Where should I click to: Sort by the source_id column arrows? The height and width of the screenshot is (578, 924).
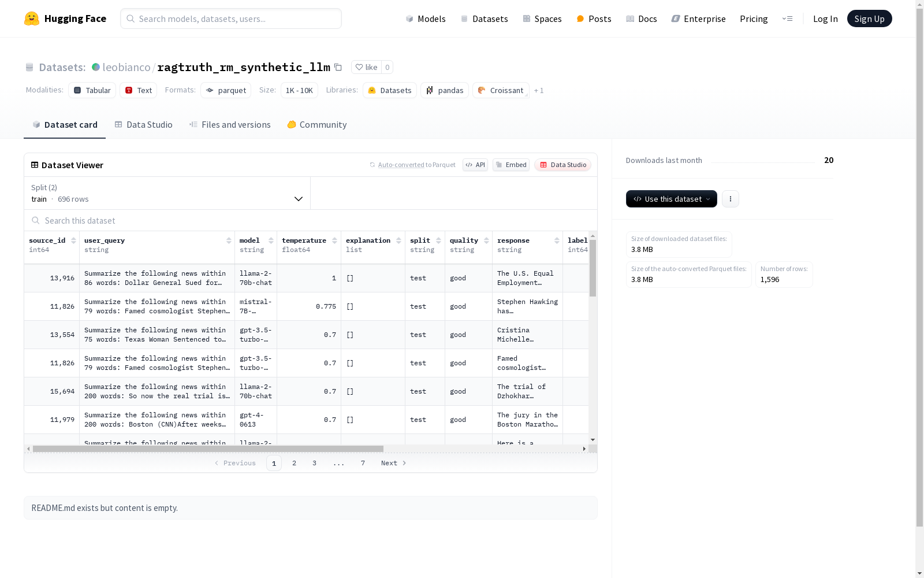73,240
